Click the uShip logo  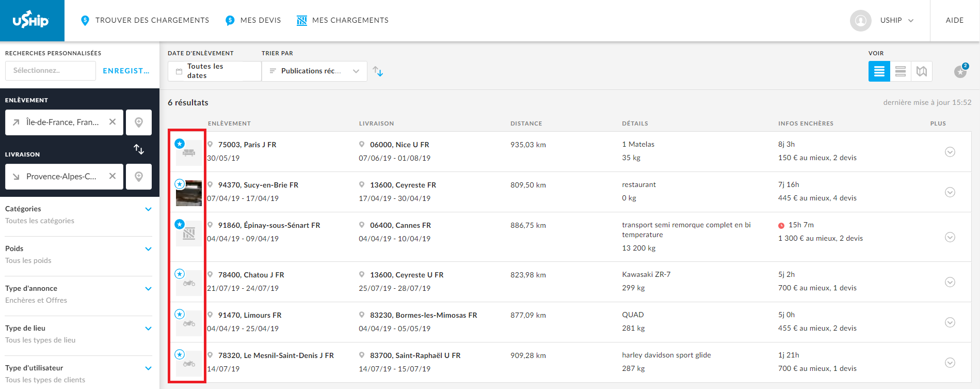[x=31, y=21]
